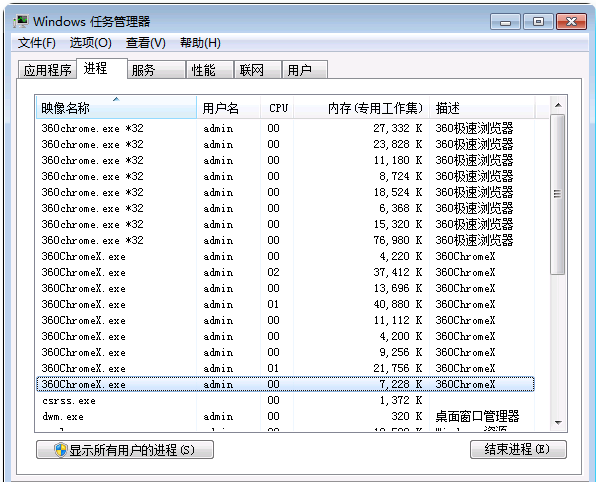Select the csrss.exe process row

point(285,401)
